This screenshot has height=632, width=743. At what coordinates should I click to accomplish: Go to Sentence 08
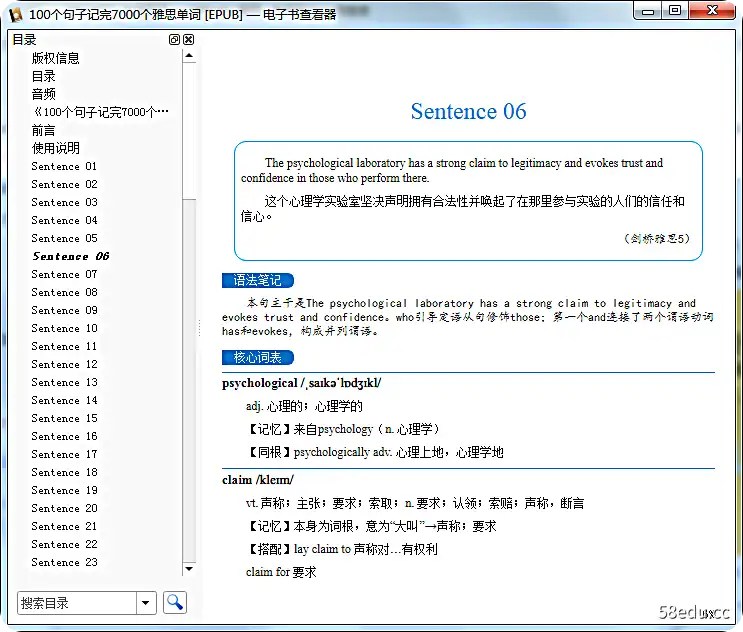click(x=64, y=292)
